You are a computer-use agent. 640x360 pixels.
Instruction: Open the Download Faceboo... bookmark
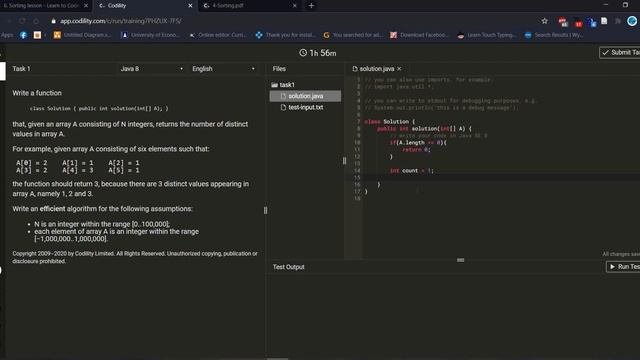tap(419, 35)
